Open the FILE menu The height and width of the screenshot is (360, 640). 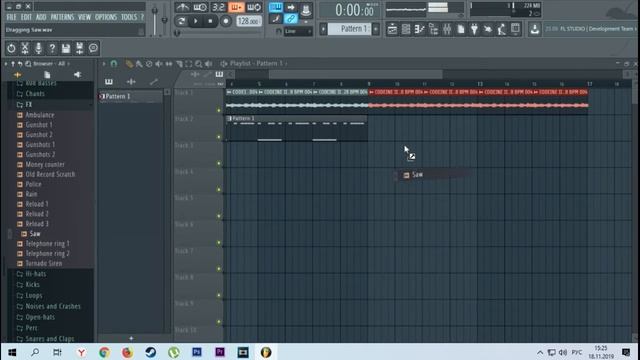(x=11, y=17)
